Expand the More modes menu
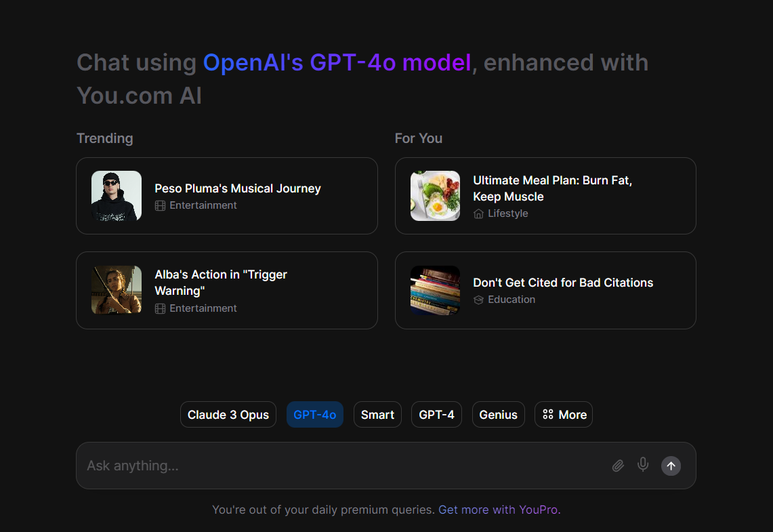Image resolution: width=773 pixels, height=532 pixels. pos(564,415)
